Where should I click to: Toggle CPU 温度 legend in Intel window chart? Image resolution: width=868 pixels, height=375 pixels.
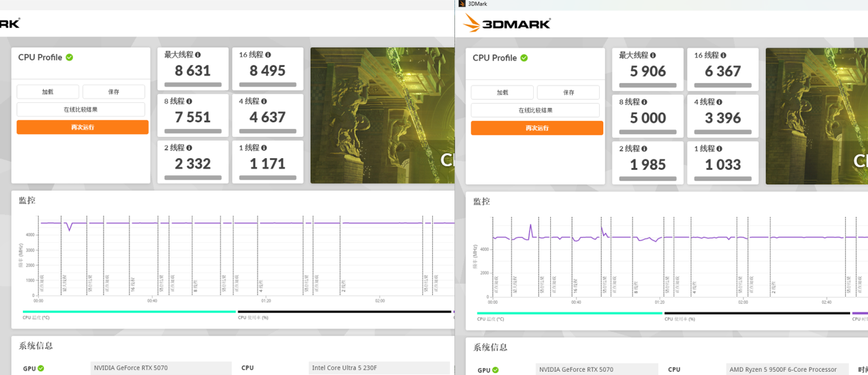pos(129,314)
